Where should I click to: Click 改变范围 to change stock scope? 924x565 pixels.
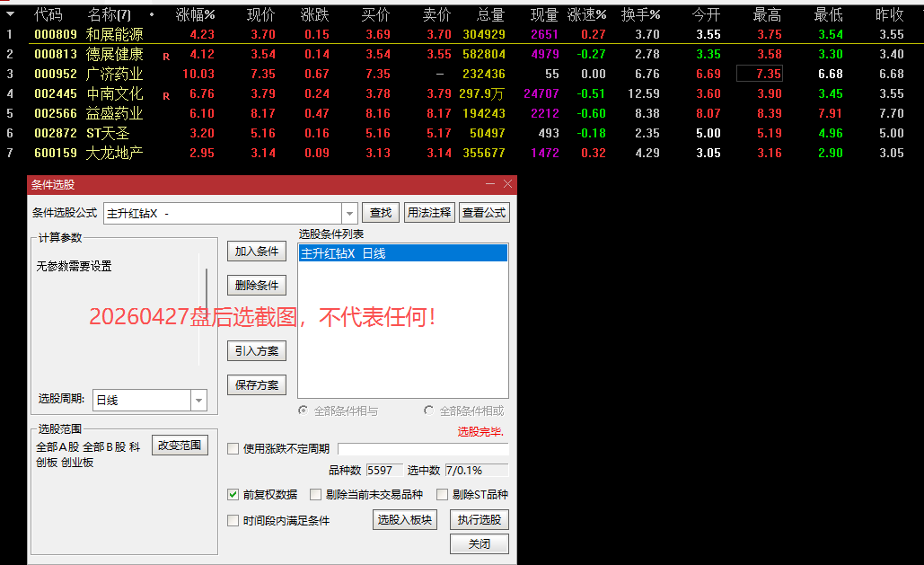pos(180,445)
